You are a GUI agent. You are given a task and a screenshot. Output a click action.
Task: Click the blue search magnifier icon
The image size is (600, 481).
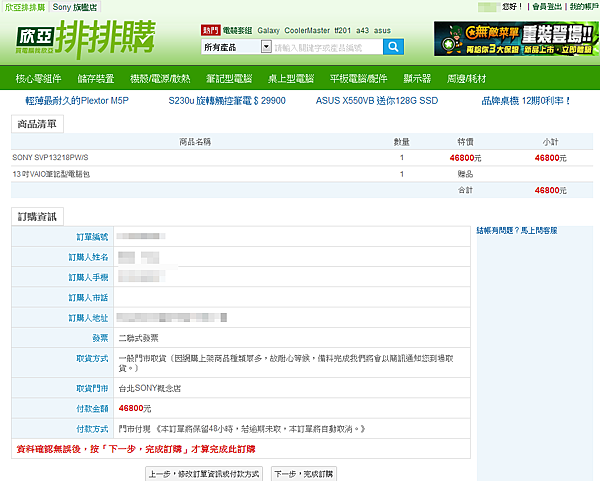[x=393, y=47]
